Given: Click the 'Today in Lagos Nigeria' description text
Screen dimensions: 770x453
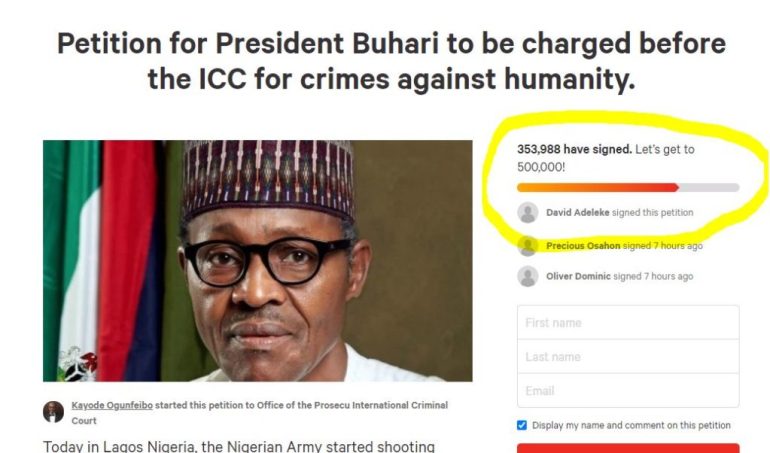Looking at the screenshot, I should tap(238, 446).
